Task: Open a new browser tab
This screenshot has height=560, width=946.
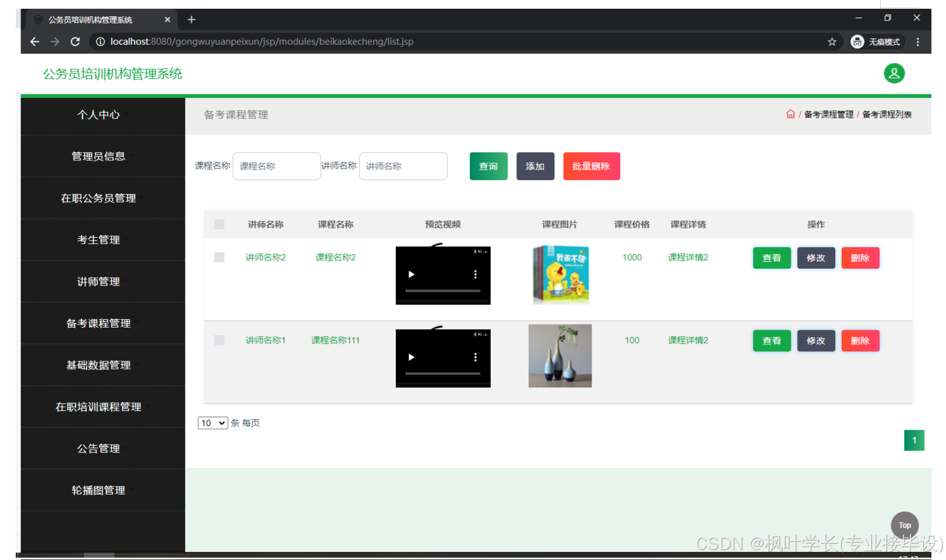Action: pyautogui.click(x=191, y=20)
